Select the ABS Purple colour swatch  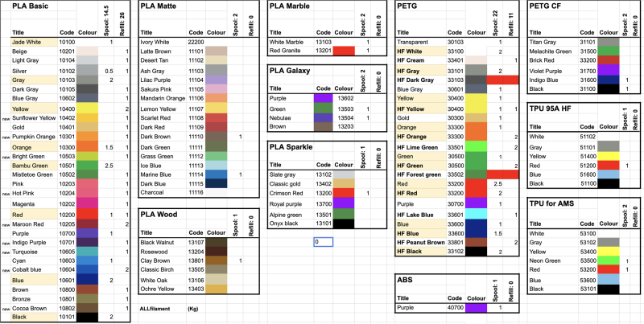click(x=476, y=308)
